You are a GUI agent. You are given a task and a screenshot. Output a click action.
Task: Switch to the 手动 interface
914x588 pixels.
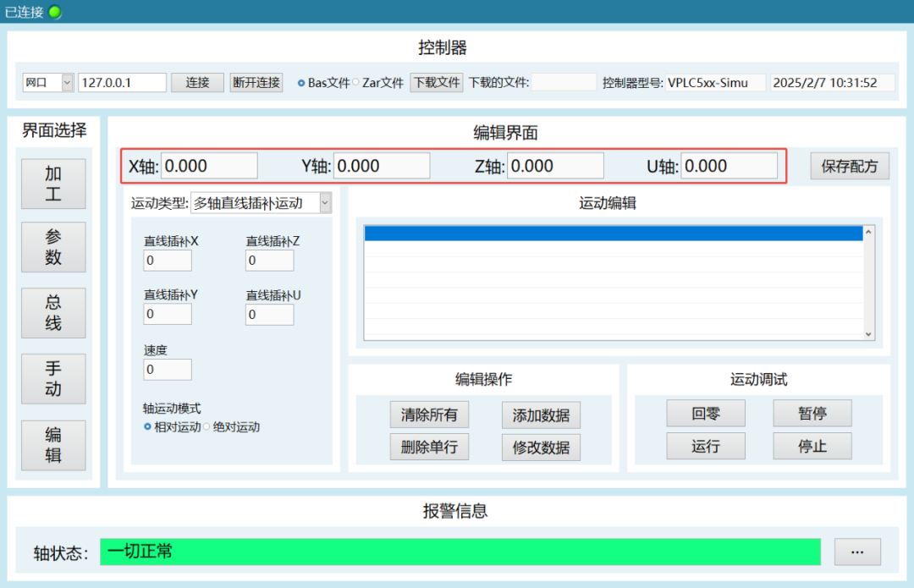(x=53, y=379)
